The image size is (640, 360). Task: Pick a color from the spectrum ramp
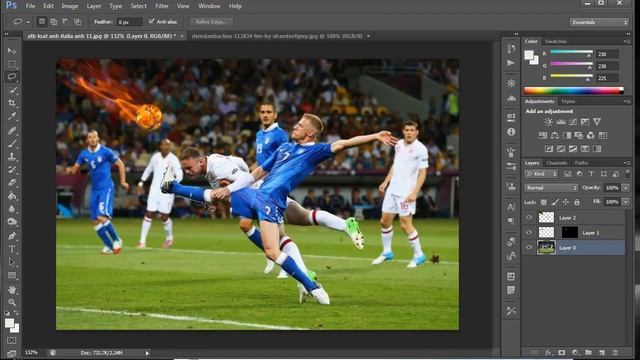pyautogui.click(x=573, y=91)
